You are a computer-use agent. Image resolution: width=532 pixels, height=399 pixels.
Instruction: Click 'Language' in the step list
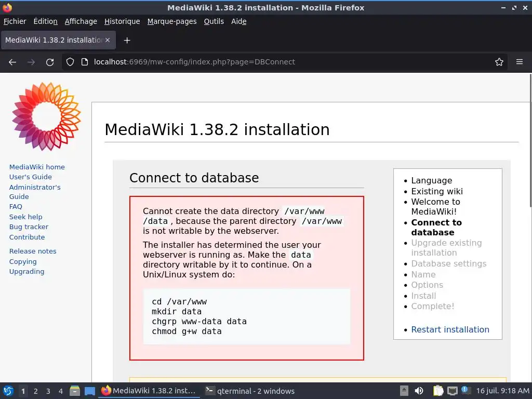click(432, 180)
